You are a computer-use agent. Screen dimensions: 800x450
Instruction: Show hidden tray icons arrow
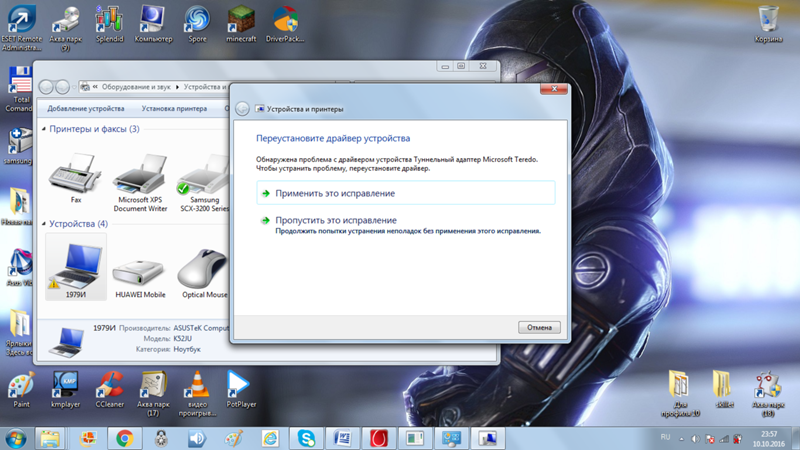(681, 439)
